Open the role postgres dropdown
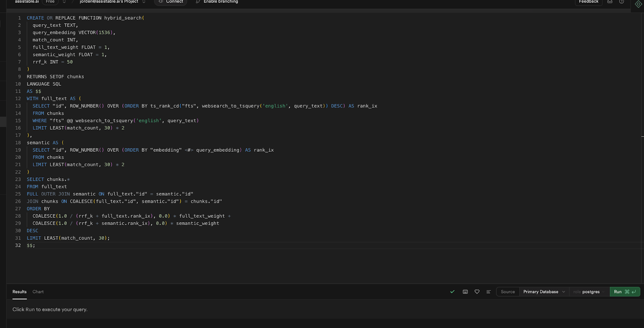644x328 pixels. pyautogui.click(x=589, y=292)
